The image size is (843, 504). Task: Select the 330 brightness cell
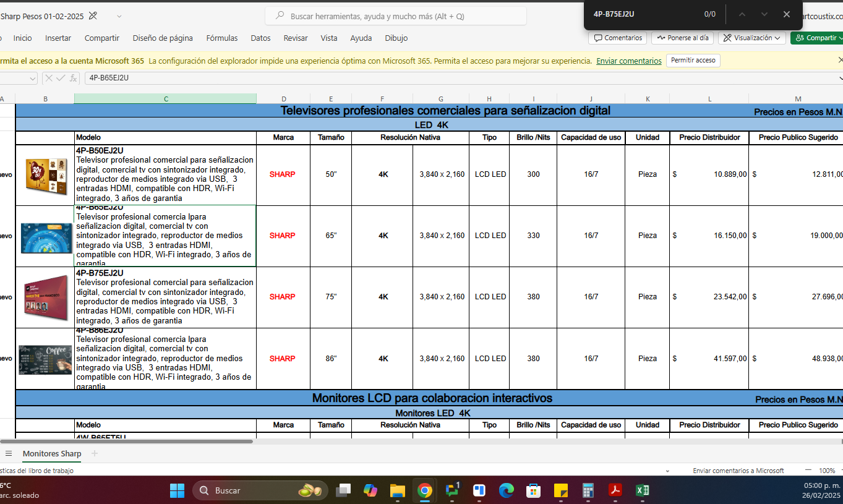(x=533, y=236)
